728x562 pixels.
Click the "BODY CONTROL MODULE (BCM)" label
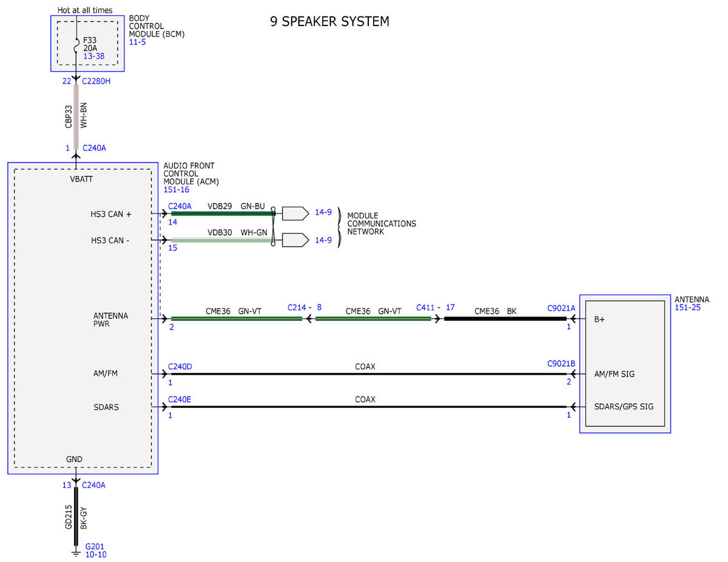tap(157, 27)
